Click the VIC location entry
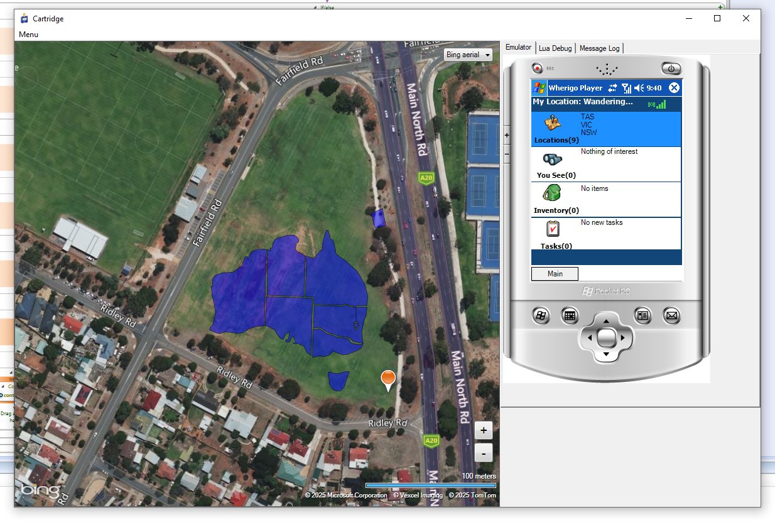The height and width of the screenshot is (532, 775). pyautogui.click(x=587, y=125)
